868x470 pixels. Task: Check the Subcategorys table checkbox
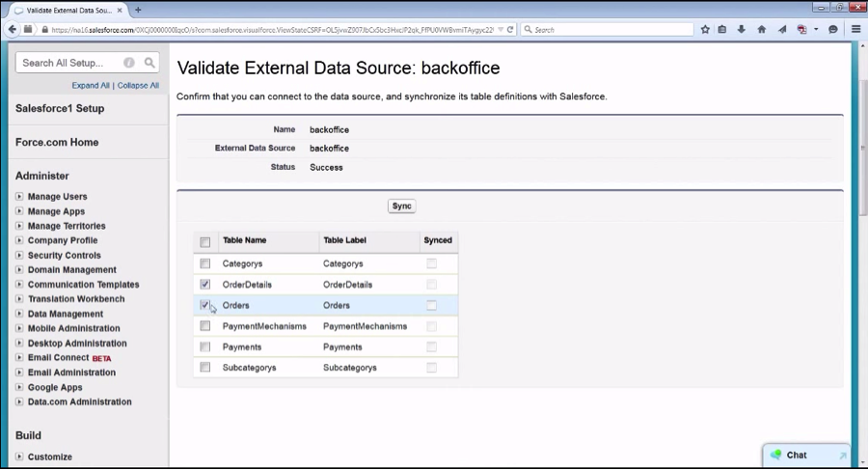(x=205, y=367)
